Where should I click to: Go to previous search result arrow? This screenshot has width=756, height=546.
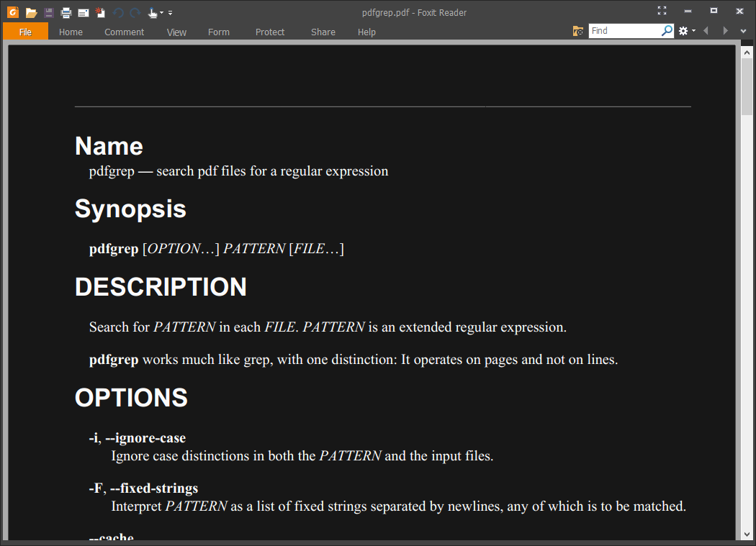pos(706,31)
